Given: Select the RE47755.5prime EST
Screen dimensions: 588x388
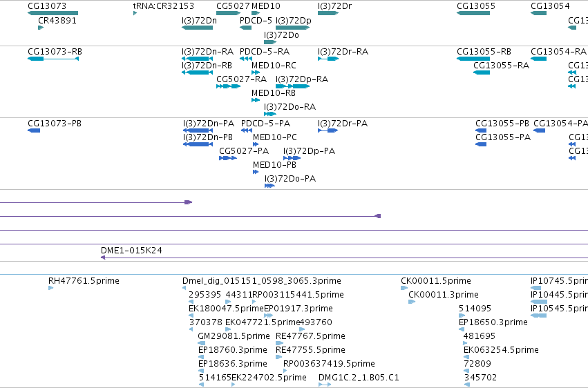Looking at the screenshot, I should click(278, 358).
